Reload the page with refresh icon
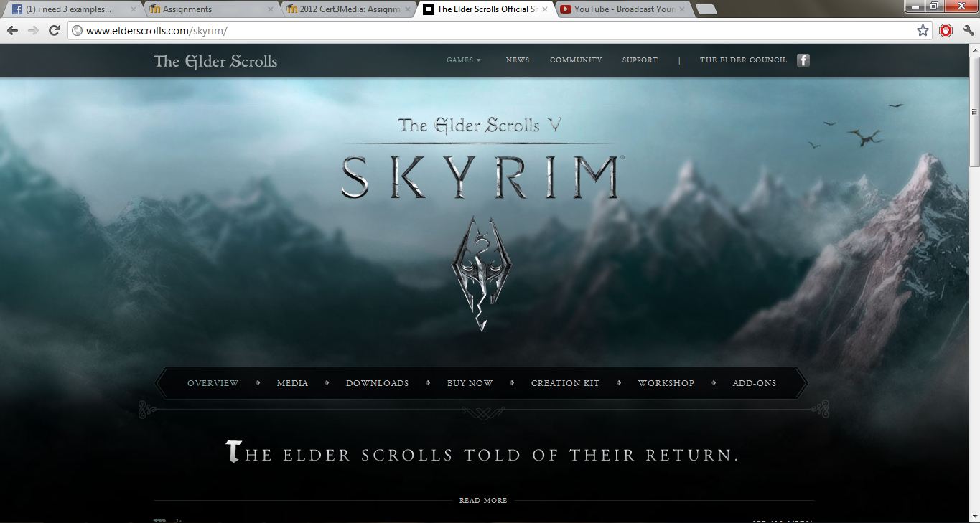The image size is (980, 523). 54,31
